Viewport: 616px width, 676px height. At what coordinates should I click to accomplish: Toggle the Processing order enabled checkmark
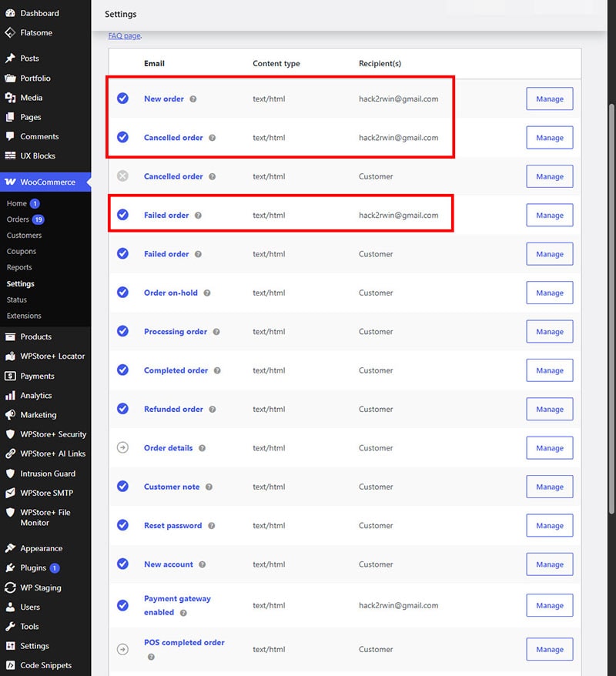123,331
